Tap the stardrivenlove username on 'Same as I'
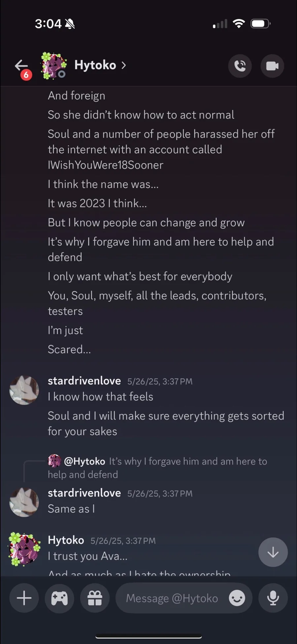This screenshot has width=297, height=644. 84,493
